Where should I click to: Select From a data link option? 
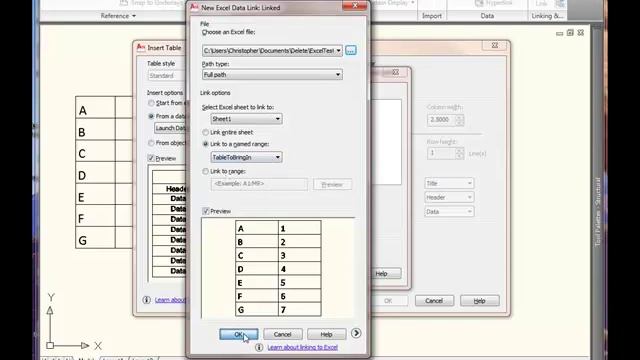[x=151, y=116]
